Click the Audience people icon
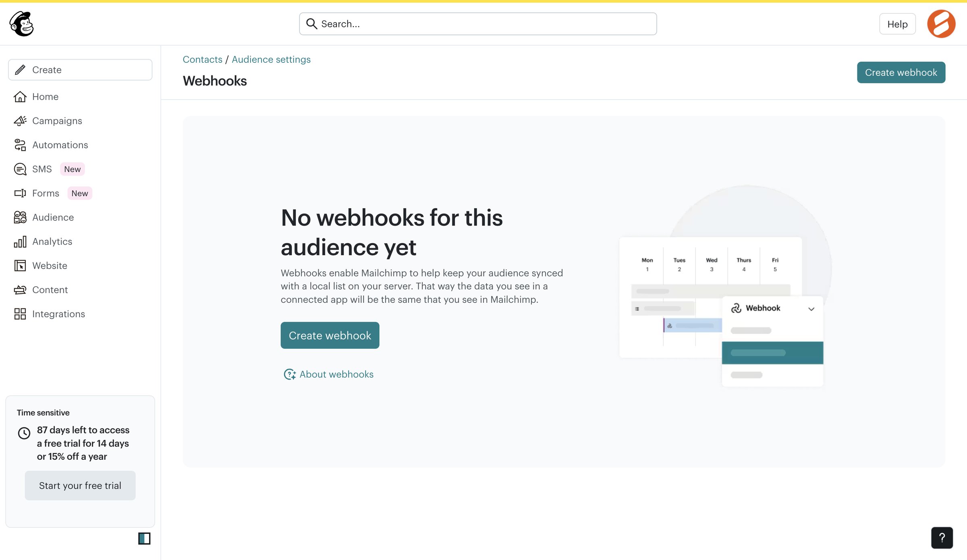 pos(20,217)
